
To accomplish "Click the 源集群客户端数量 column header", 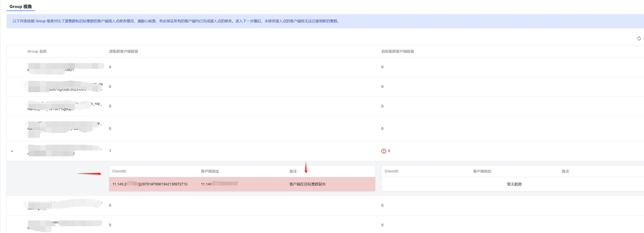I will pyautogui.click(x=124, y=52).
